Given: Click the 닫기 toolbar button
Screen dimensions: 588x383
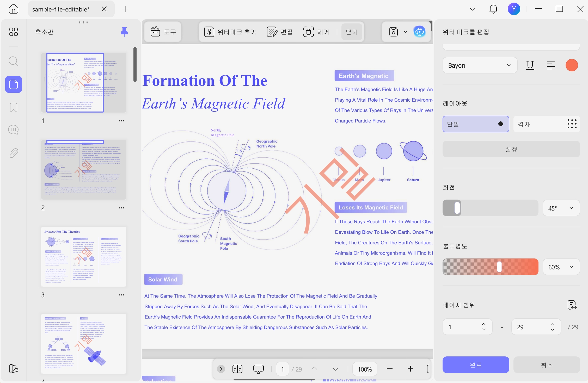Looking at the screenshot, I should pos(352,32).
